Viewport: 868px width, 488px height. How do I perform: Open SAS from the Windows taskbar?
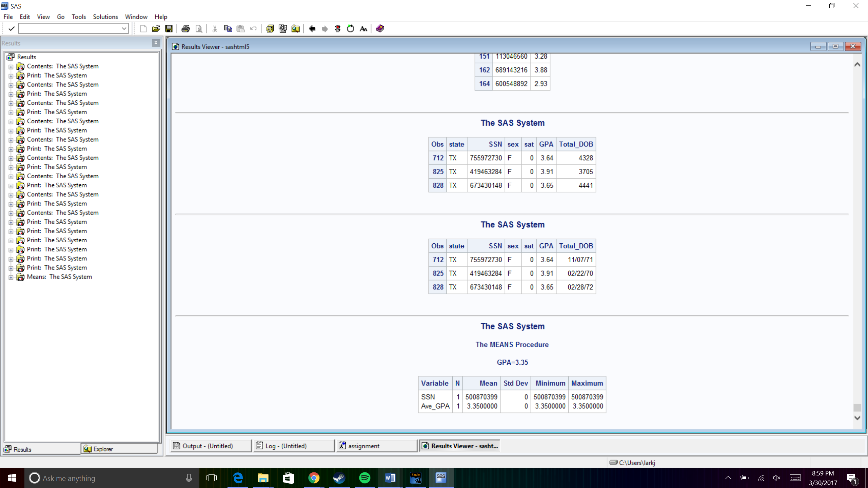(x=440, y=478)
